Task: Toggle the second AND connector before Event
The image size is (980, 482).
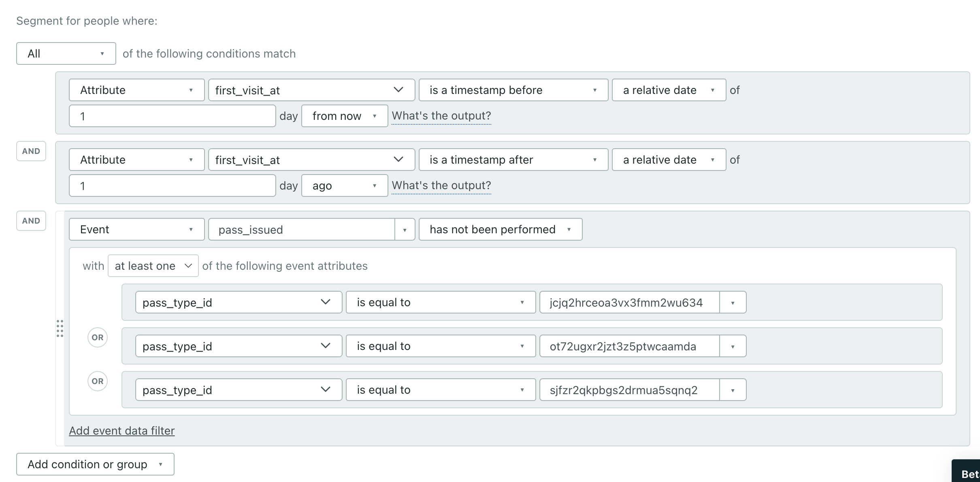Action: (x=31, y=221)
